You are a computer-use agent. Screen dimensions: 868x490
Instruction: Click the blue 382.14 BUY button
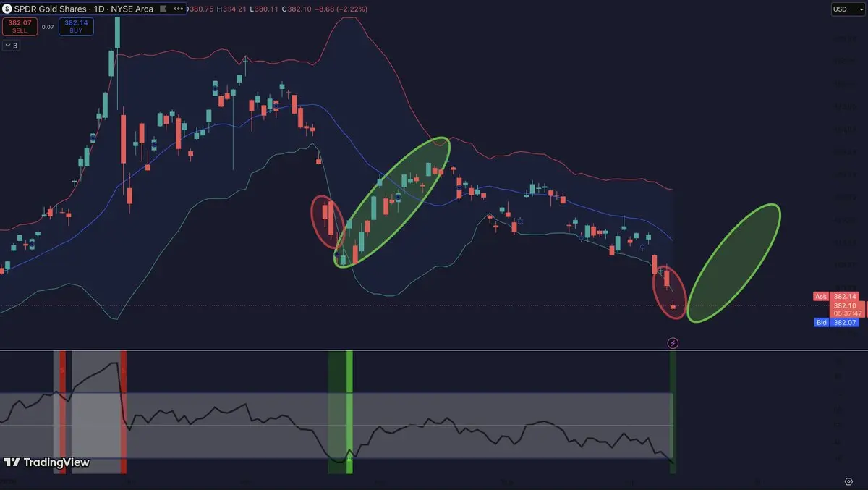point(76,26)
